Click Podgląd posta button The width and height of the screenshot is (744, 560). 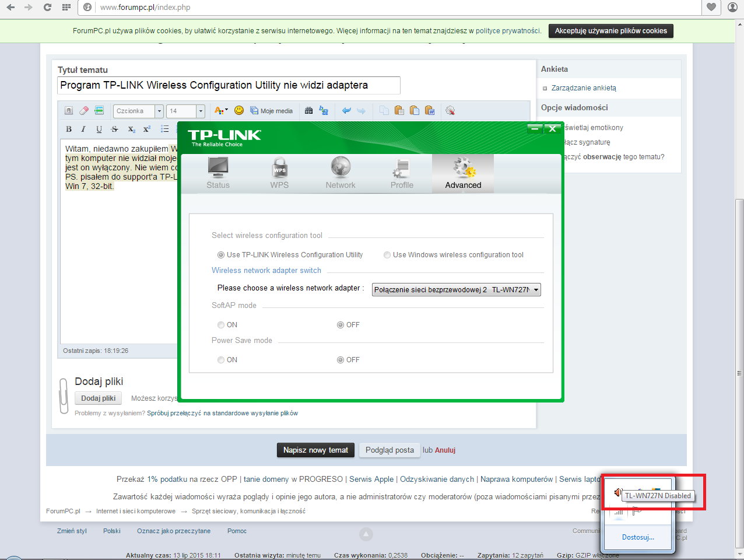coord(389,450)
